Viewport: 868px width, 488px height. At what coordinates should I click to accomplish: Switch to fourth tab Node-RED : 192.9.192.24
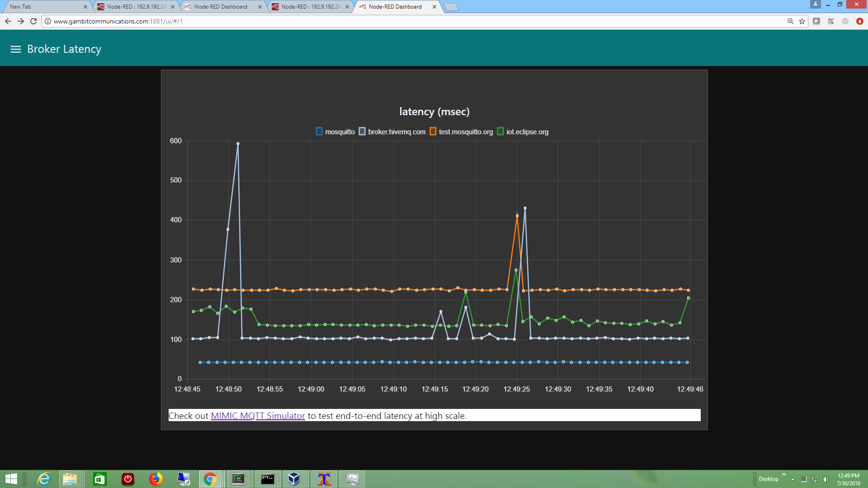tap(310, 7)
